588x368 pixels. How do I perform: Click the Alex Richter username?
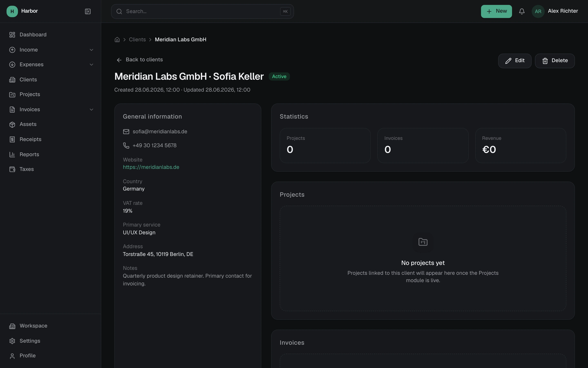pos(563,11)
